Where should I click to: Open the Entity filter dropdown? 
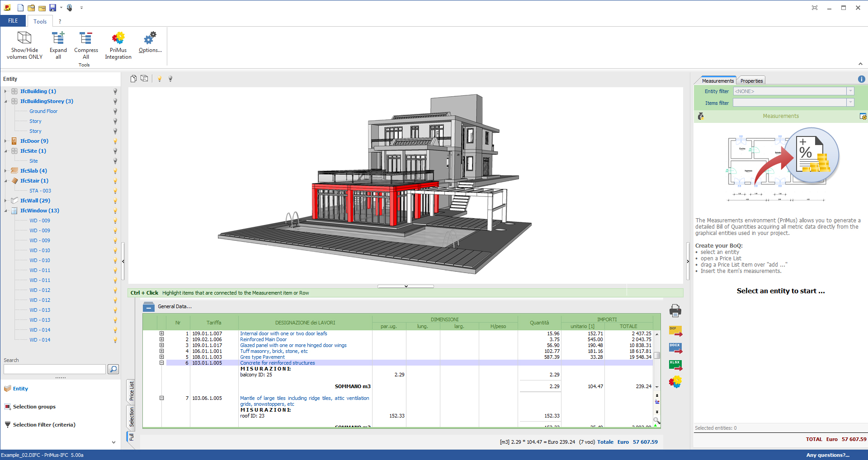pyautogui.click(x=850, y=91)
